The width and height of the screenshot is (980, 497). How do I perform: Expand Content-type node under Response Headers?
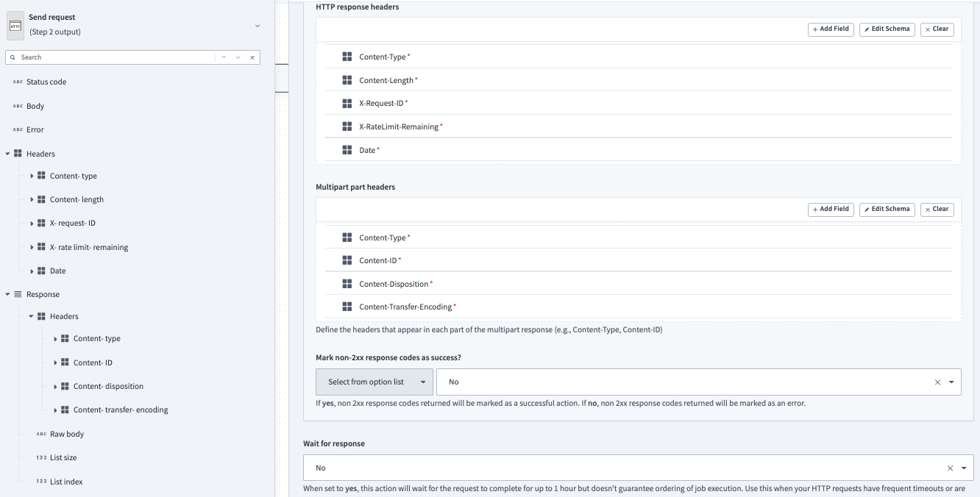pos(55,338)
